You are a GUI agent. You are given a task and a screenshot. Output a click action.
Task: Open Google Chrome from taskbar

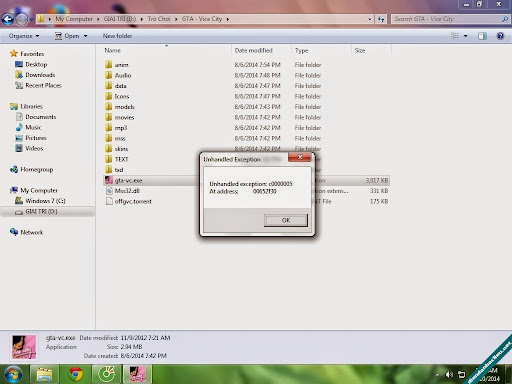tap(76, 374)
